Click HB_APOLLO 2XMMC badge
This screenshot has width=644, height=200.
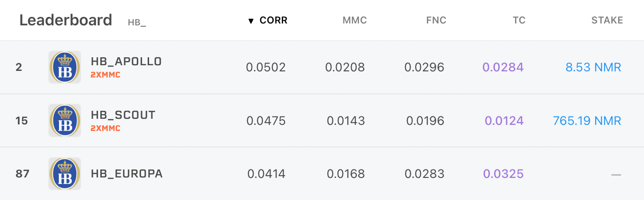click(105, 75)
